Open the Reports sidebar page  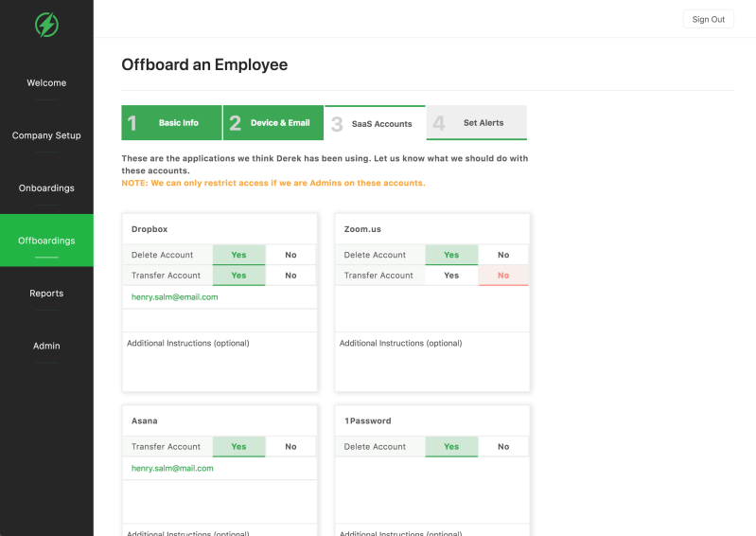coord(46,293)
